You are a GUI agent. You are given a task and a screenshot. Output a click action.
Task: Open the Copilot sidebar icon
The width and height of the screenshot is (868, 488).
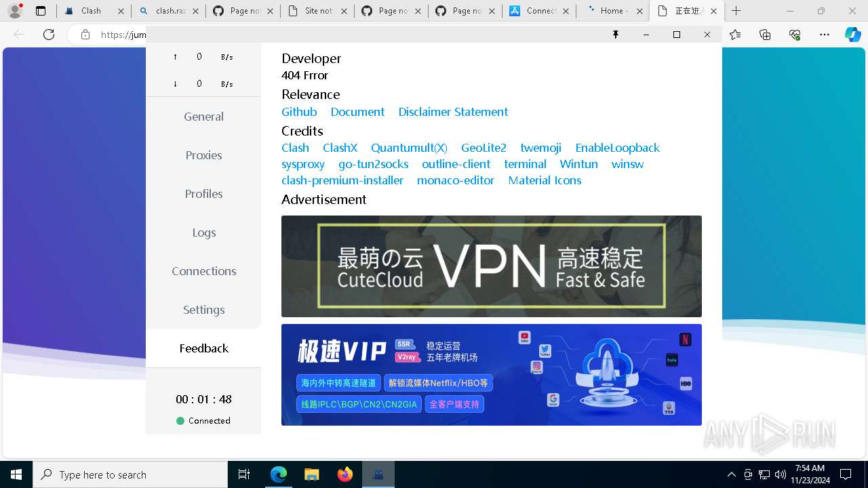pos(852,35)
